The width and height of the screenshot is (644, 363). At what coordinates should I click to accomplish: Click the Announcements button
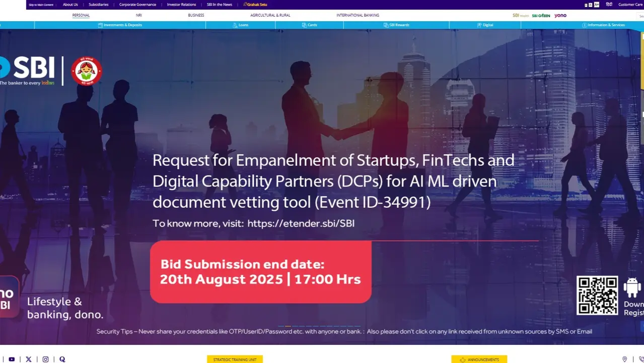(x=479, y=359)
